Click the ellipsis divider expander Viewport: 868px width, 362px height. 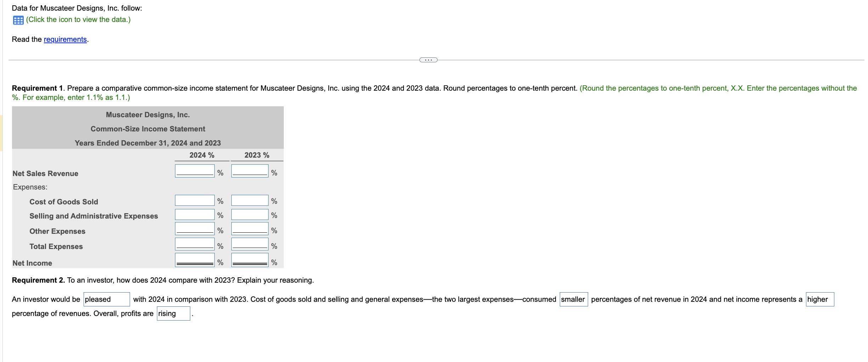click(428, 60)
